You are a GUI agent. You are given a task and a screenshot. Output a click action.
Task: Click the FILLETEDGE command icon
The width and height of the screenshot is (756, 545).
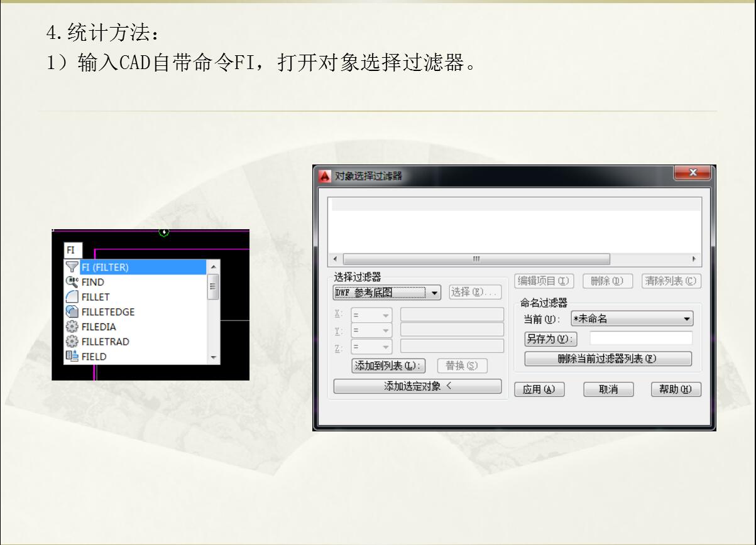72,312
